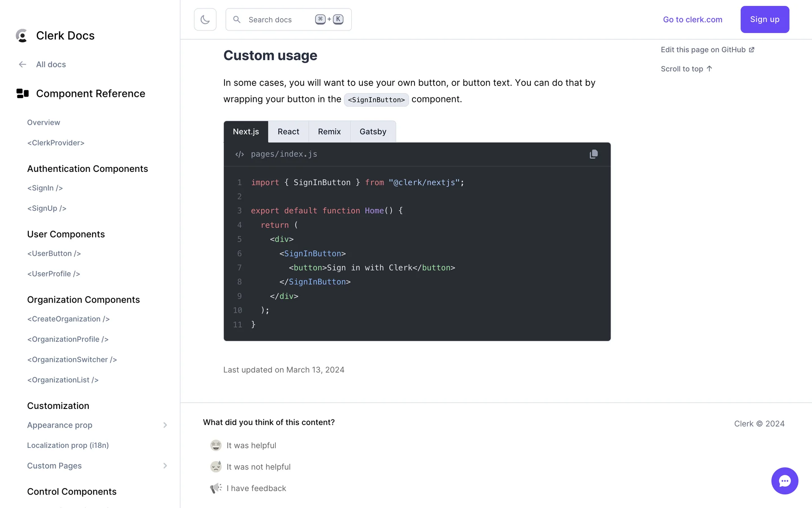Focus the Search docs input field
The width and height of the screenshot is (812, 508).
click(279, 19)
